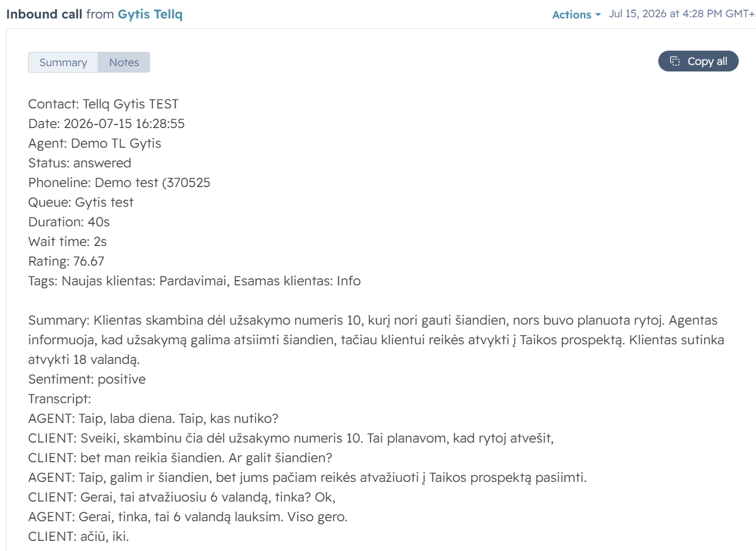Click the copy icon inside Copy all

(x=675, y=61)
